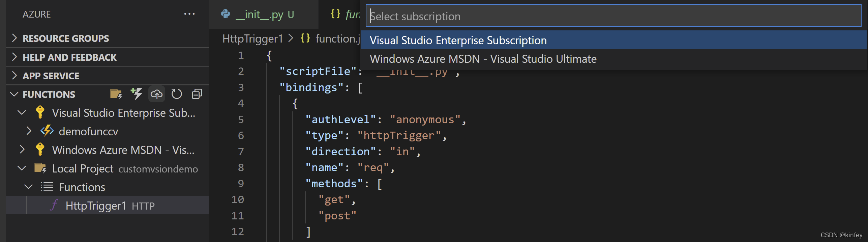The height and width of the screenshot is (242, 868).
Task: Click line number 12 in the gutter
Action: pos(238,232)
